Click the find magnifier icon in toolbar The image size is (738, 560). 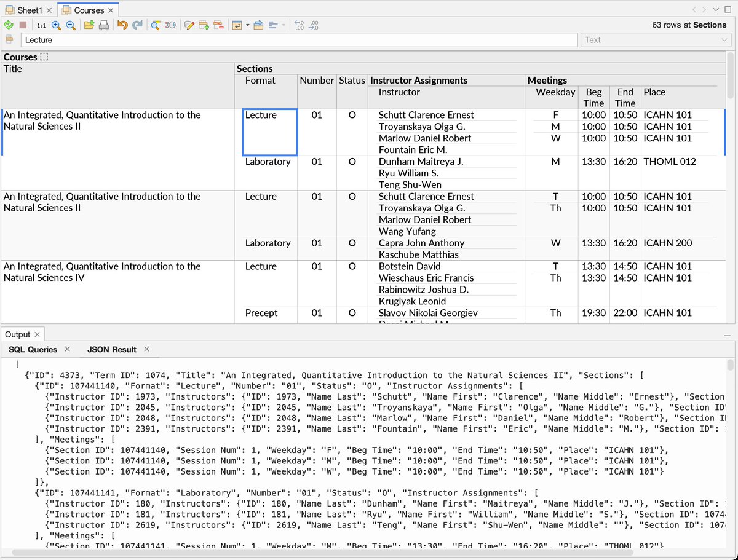click(156, 25)
